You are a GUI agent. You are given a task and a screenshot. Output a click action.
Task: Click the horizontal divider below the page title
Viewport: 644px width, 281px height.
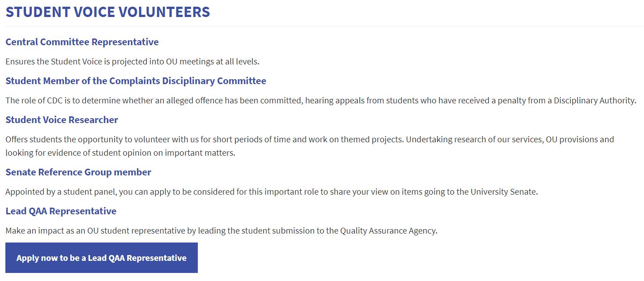(x=322, y=26)
